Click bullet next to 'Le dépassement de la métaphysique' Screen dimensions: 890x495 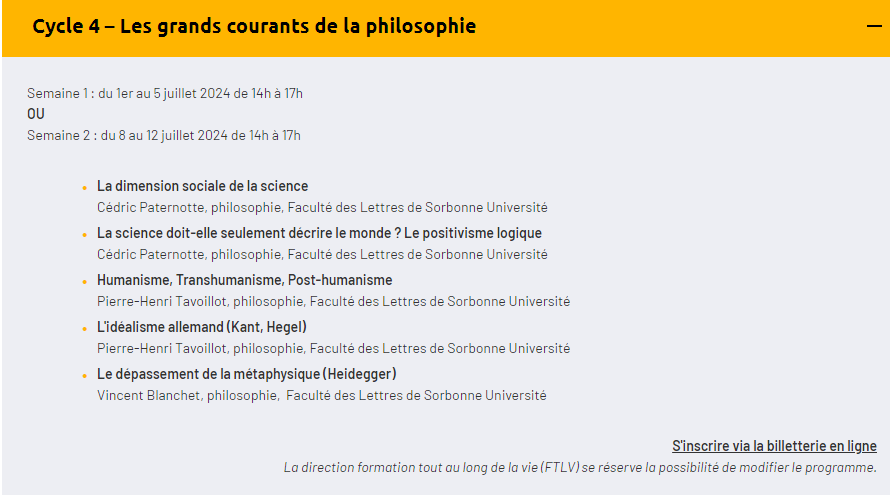(x=84, y=376)
